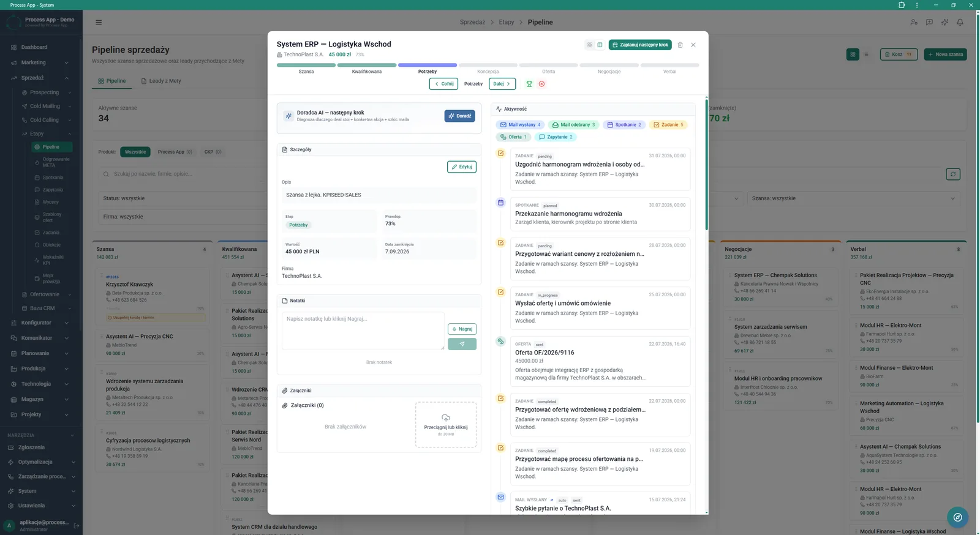Screen dimensions: 980x535
Task: Refresh the pipeline list
Action: pos(953,174)
